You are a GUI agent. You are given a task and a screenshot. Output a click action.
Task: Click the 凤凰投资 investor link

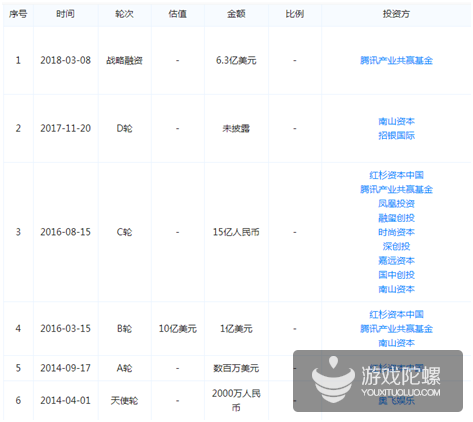pyautogui.click(x=396, y=203)
